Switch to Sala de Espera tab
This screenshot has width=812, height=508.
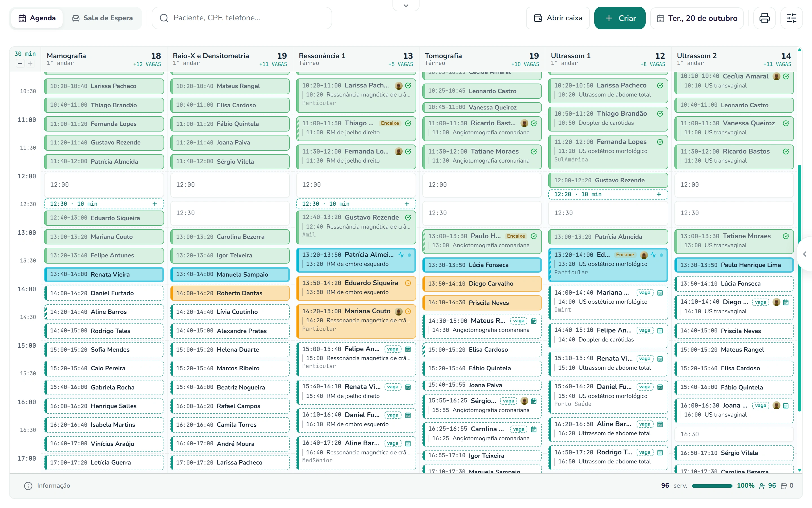tap(103, 18)
